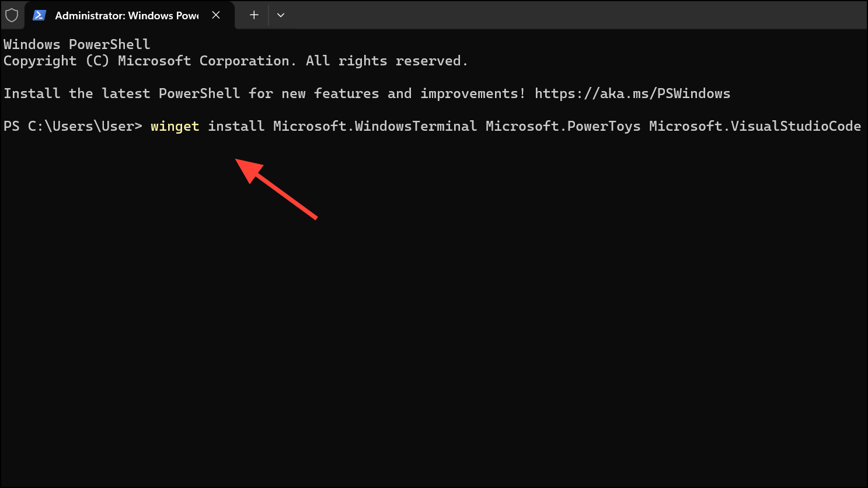Click the Windows PowerShell header line

77,44
